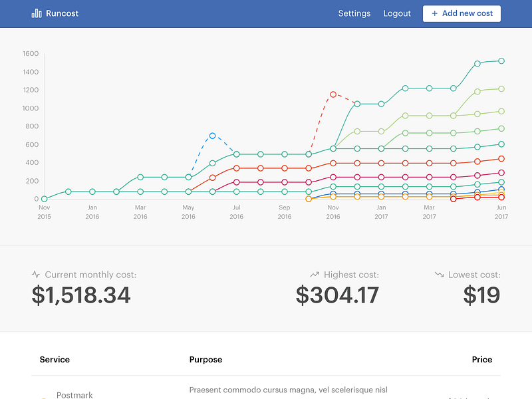This screenshot has height=399, width=532.
Task: Click the $304.17 highest cost figure
Action: (x=337, y=295)
